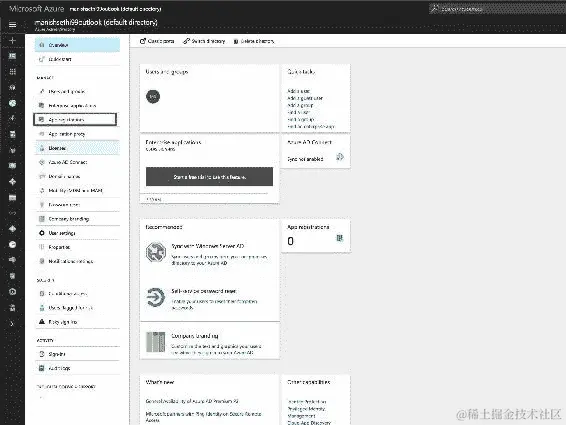Viewport: 566px width, 425px height.
Task: Open Azure AD Connect in the side menu
Action: click(x=77, y=162)
